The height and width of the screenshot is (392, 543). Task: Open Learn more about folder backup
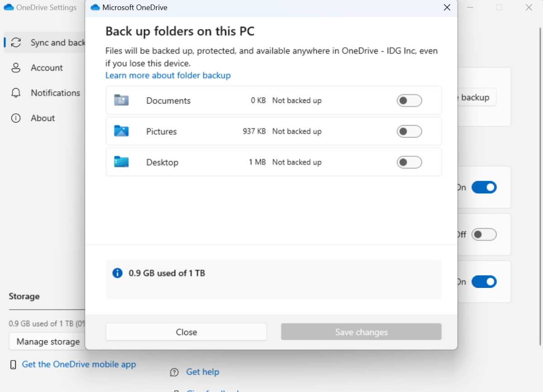pyautogui.click(x=168, y=75)
